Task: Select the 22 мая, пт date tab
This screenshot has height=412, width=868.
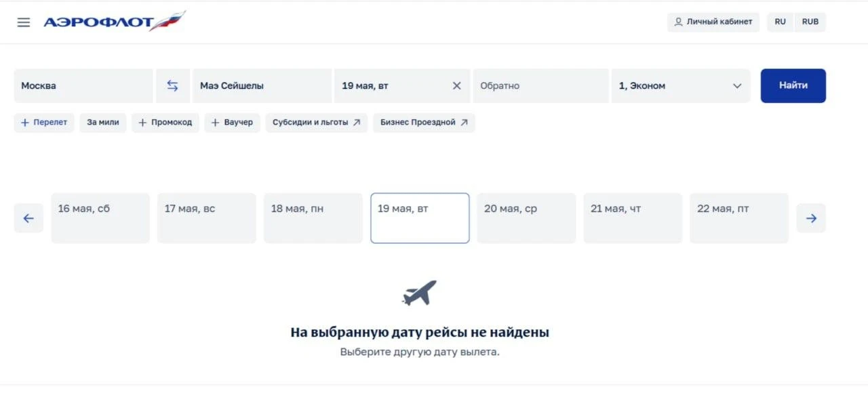Action: click(739, 218)
